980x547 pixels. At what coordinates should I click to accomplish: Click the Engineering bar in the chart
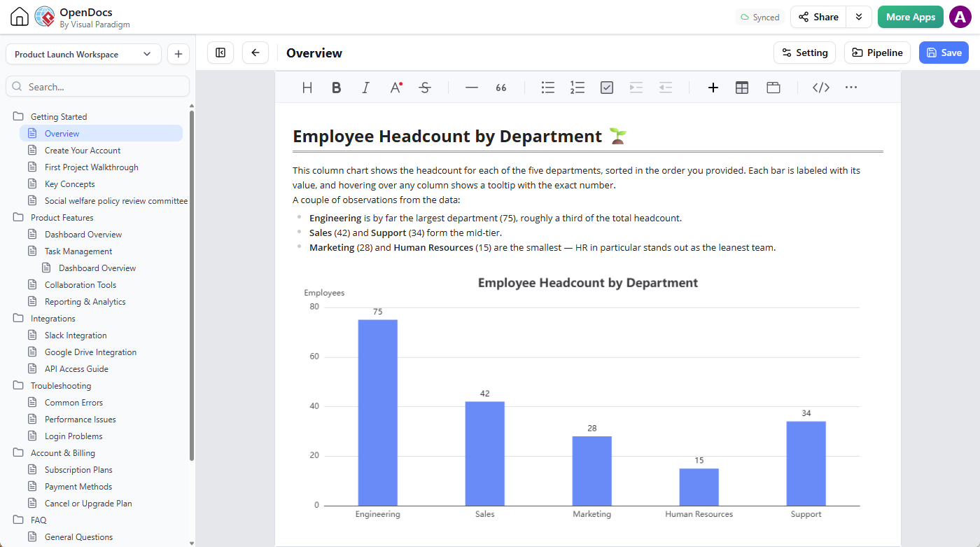pyautogui.click(x=377, y=413)
